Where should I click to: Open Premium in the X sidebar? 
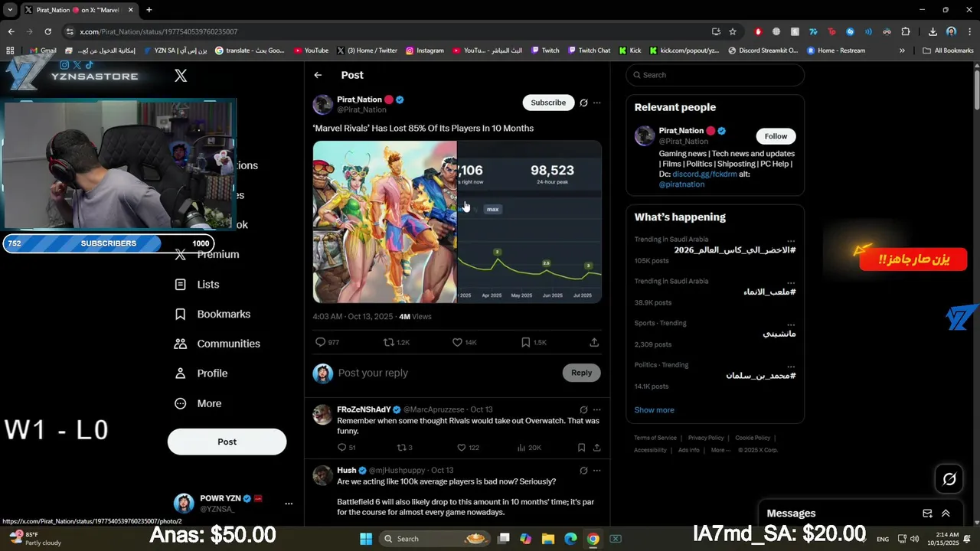207,254
